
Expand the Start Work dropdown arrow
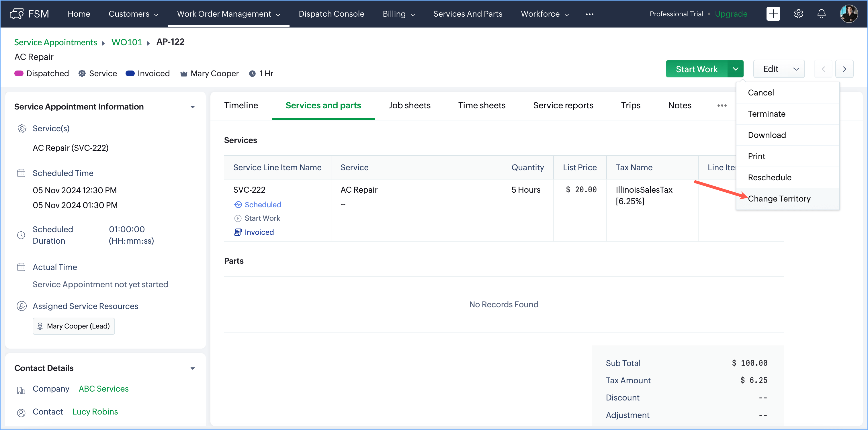pyautogui.click(x=735, y=69)
